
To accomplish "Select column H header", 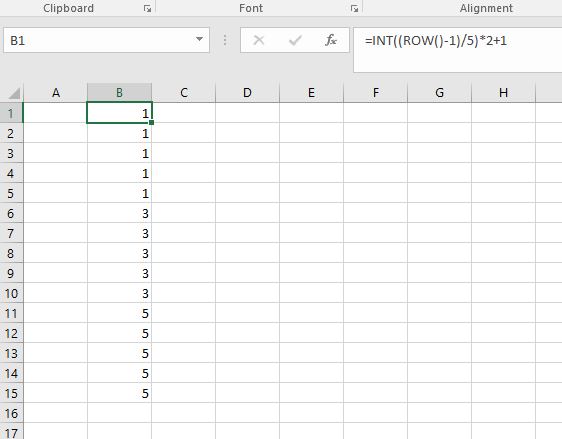I will tap(503, 93).
